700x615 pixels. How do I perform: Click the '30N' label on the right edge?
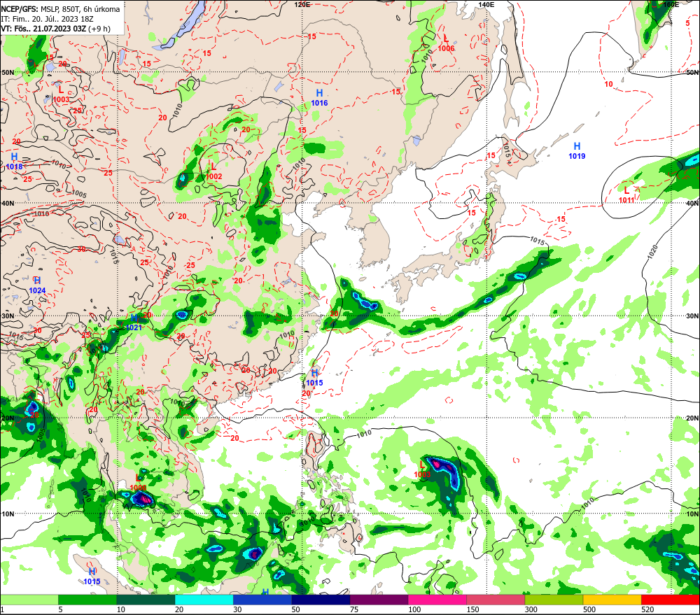tap(692, 316)
